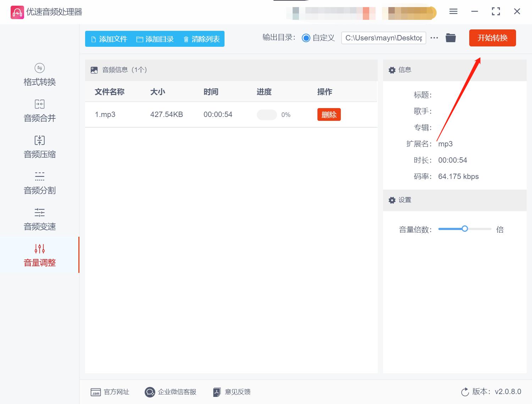Click the version refresh icon
The image size is (532, 404).
click(x=465, y=392)
